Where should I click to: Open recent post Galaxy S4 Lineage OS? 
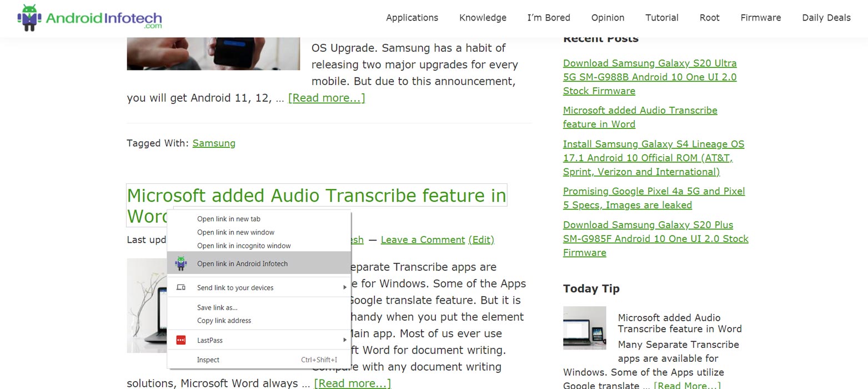[654, 158]
